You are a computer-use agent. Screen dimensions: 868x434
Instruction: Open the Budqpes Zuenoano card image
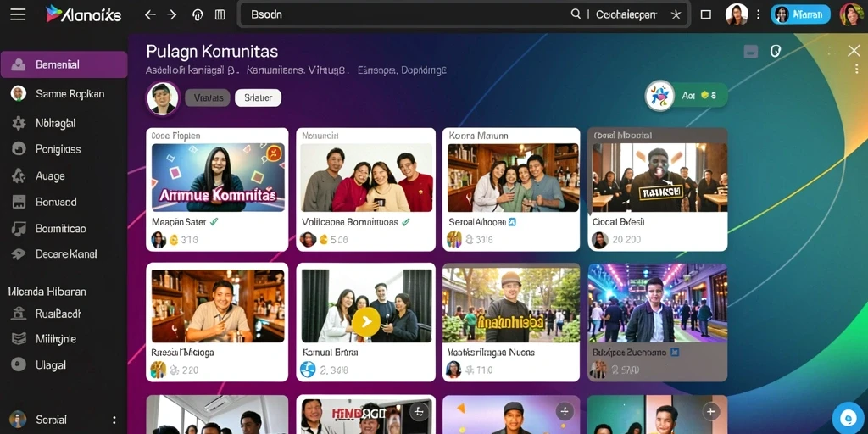658,303
